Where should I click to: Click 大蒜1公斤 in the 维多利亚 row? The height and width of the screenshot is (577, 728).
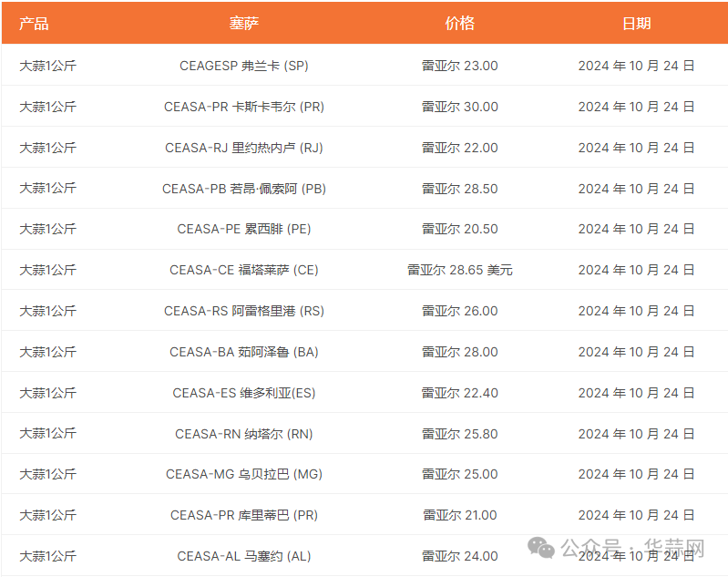(47, 393)
